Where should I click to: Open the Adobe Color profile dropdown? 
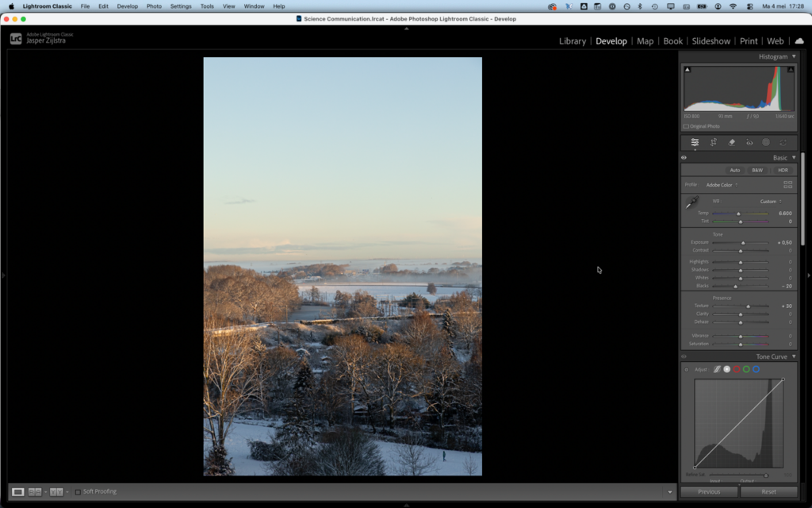[x=722, y=185]
